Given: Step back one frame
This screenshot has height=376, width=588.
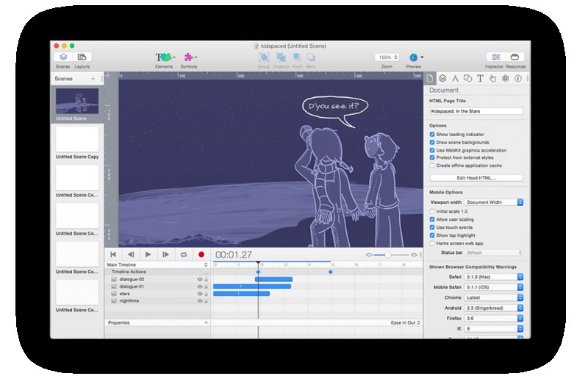Looking at the screenshot, I should coord(131,255).
